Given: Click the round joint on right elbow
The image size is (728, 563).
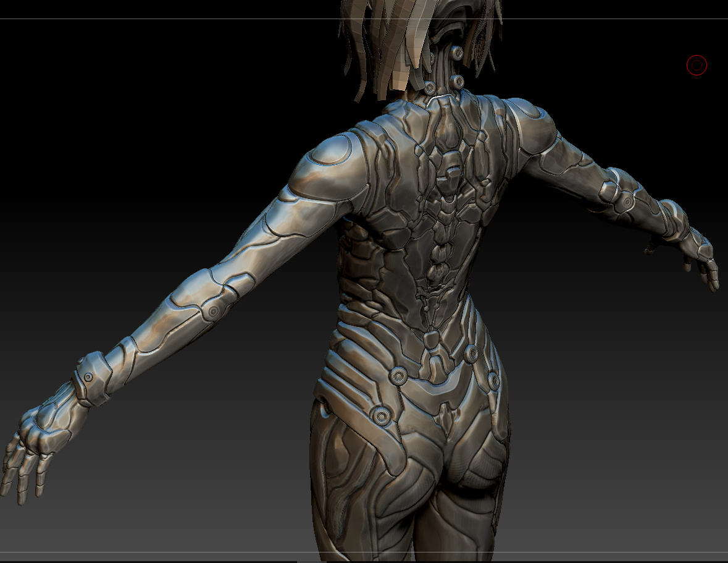Looking at the screenshot, I should (627, 202).
